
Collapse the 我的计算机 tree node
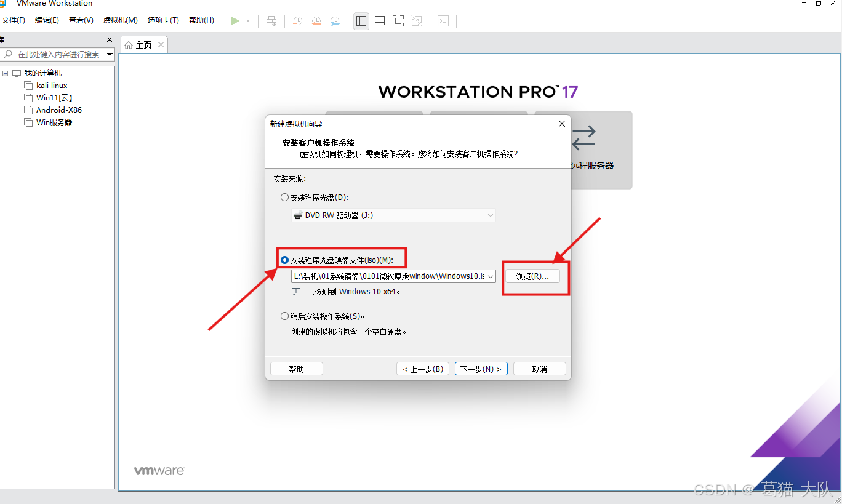click(x=6, y=73)
